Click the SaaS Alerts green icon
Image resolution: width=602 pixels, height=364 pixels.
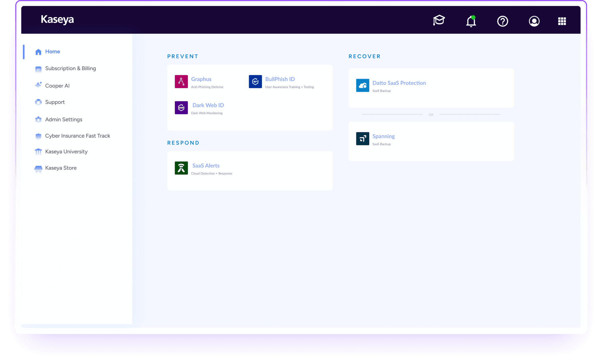pyautogui.click(x=181, y=168)
